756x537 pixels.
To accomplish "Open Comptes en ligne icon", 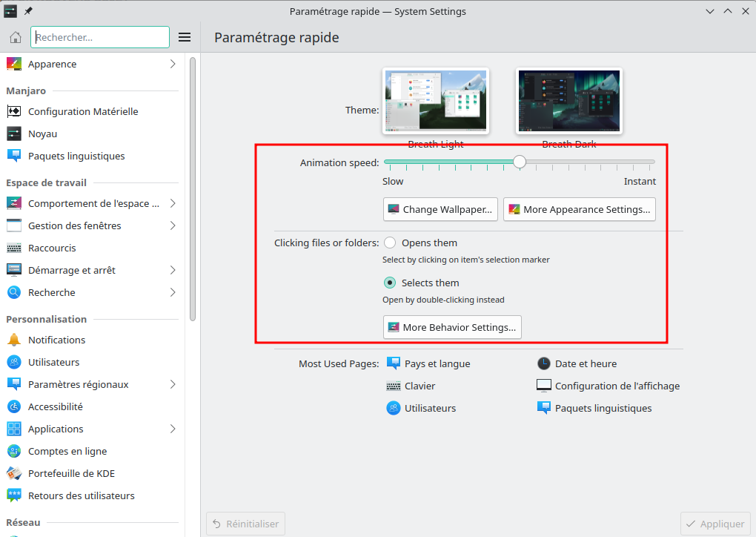I will click(14, 451).
